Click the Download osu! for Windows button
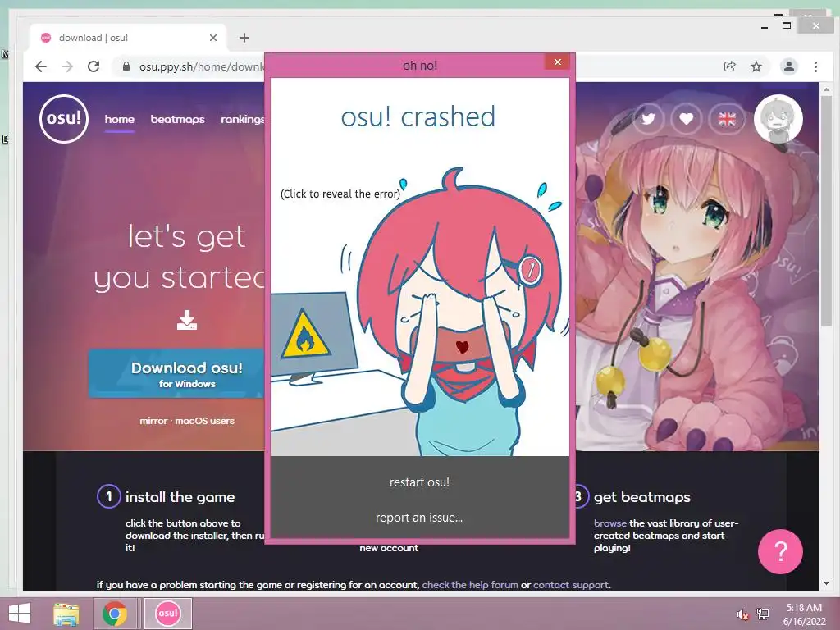Screen dimensions: 840x630 coord(177,374)
